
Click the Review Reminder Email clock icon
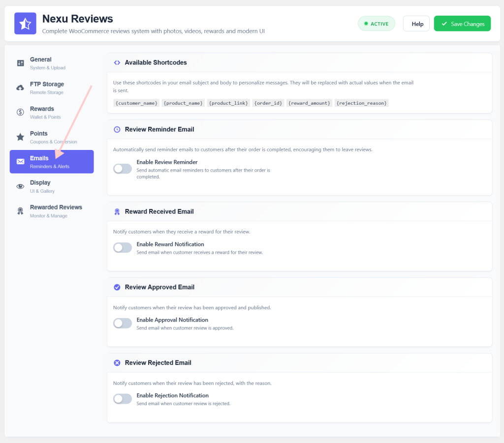(117, 129)
